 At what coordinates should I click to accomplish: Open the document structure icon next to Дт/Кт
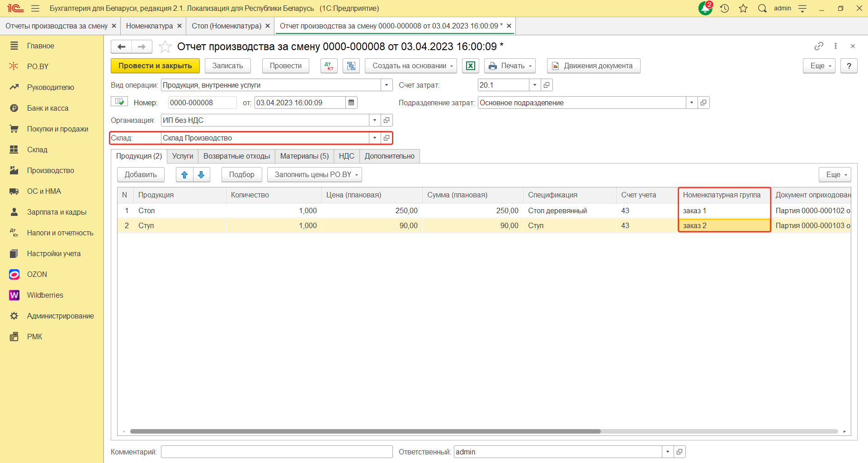(351, 66)
